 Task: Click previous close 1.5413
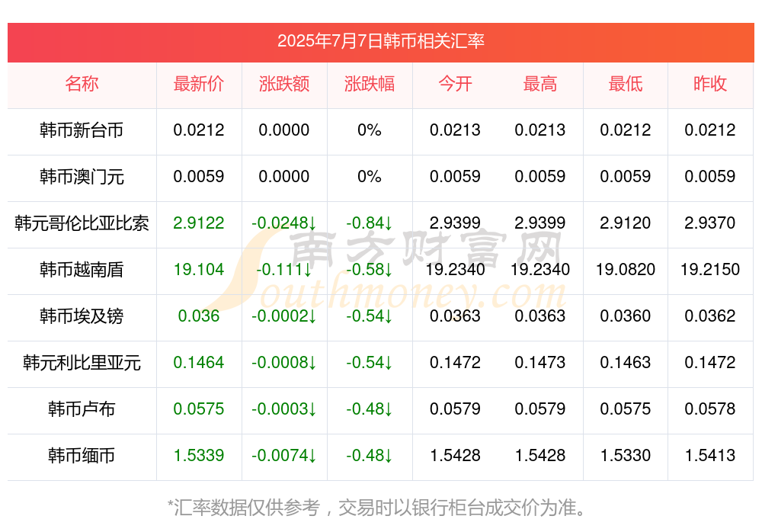click(710, 456)
